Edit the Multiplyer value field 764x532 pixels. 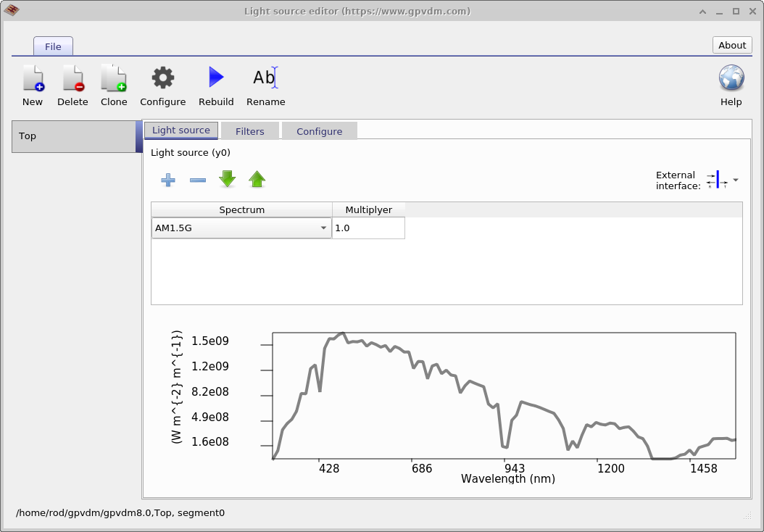[x=368, y=228]
